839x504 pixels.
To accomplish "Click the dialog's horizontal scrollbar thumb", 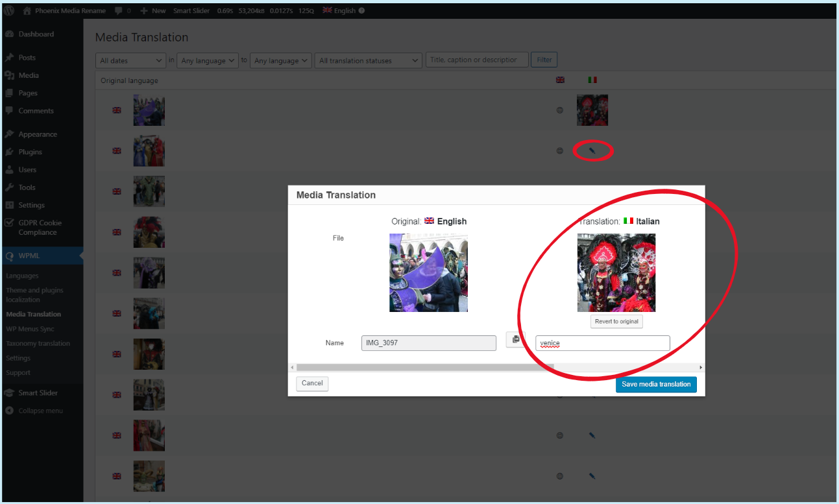I will tap(425, 368).
